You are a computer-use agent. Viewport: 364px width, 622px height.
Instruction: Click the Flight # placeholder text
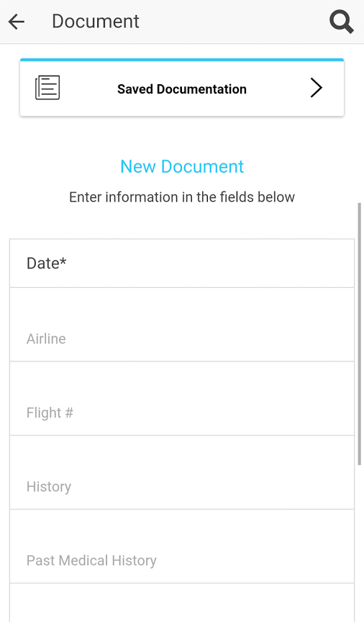point(50,413)
